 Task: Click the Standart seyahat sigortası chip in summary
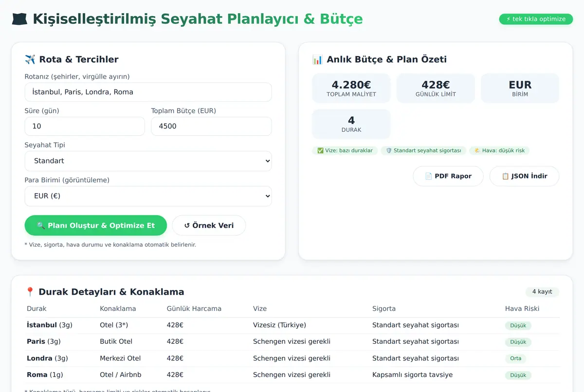(x=423, y=151)
